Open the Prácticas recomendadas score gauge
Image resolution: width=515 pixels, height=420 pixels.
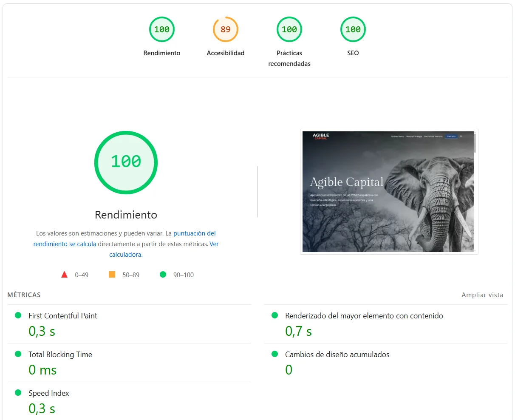pyautogui.click(x=289, y=29)
